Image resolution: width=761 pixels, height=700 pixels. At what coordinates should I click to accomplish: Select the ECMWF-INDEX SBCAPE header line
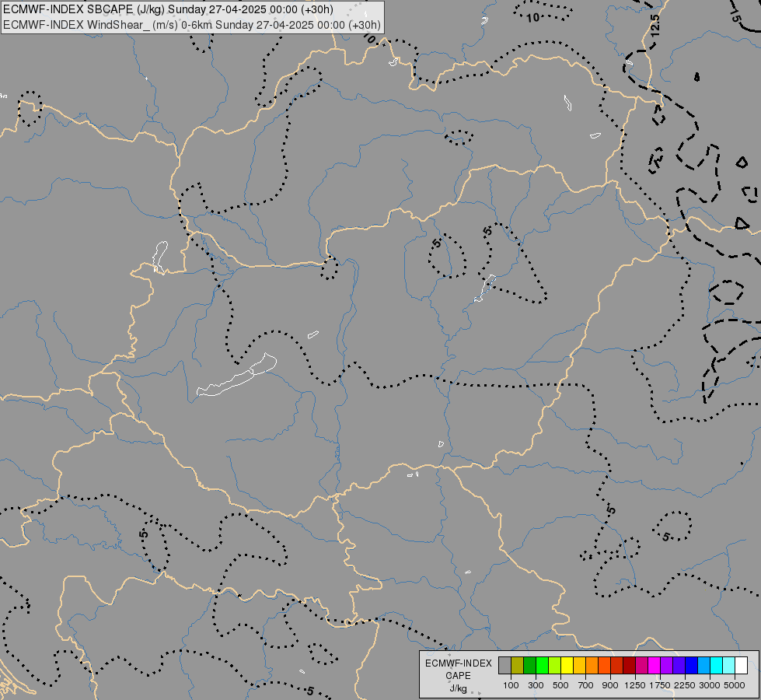168,9
